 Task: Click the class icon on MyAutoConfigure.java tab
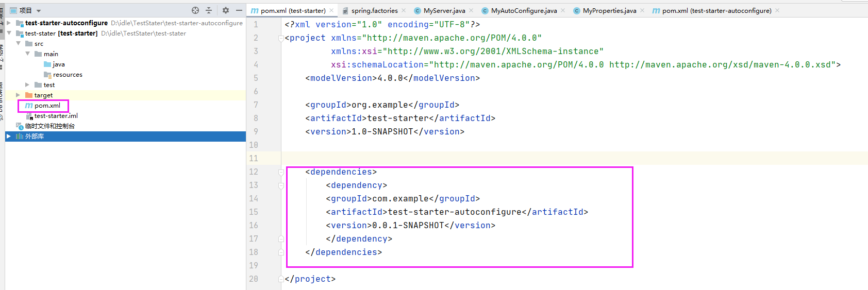(485, 11)
